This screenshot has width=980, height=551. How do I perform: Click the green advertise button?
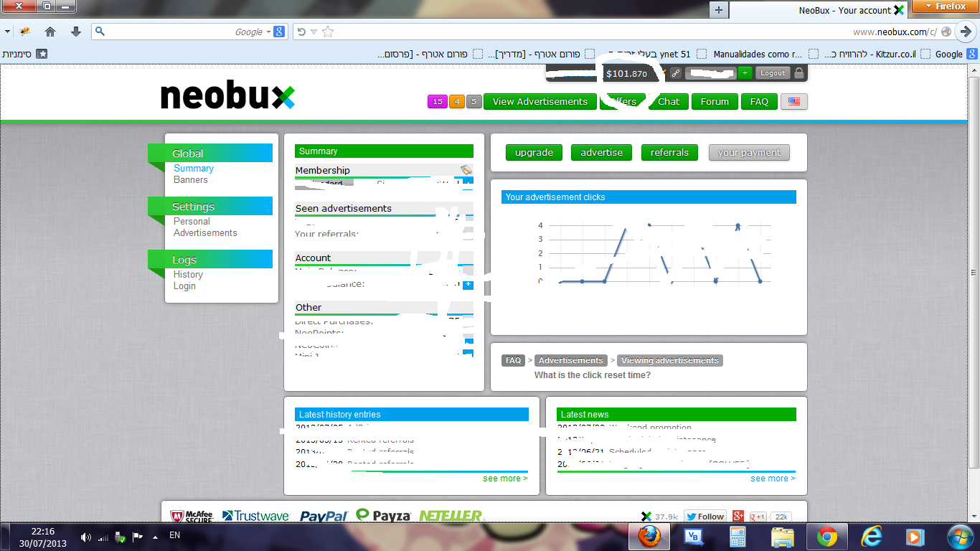(x=601, y=153)
